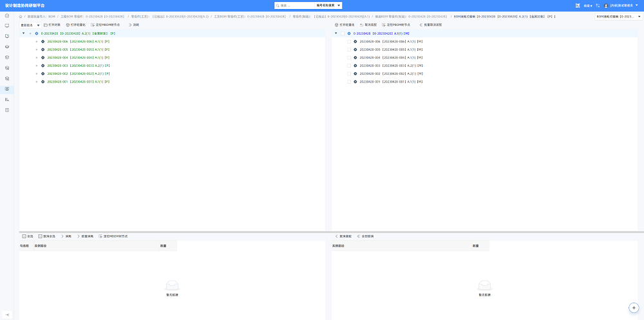Collapse left tree root node 0-20230428
This screenshot has height=320, width=644.
(x=23, y=33)
